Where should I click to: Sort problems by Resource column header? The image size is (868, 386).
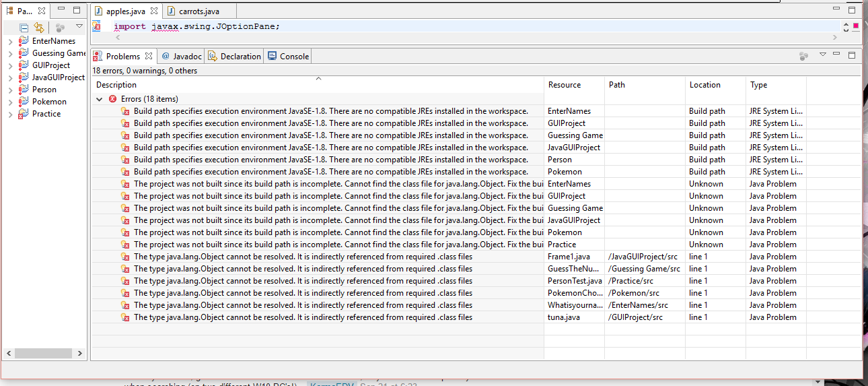click(x=574, y=85)
